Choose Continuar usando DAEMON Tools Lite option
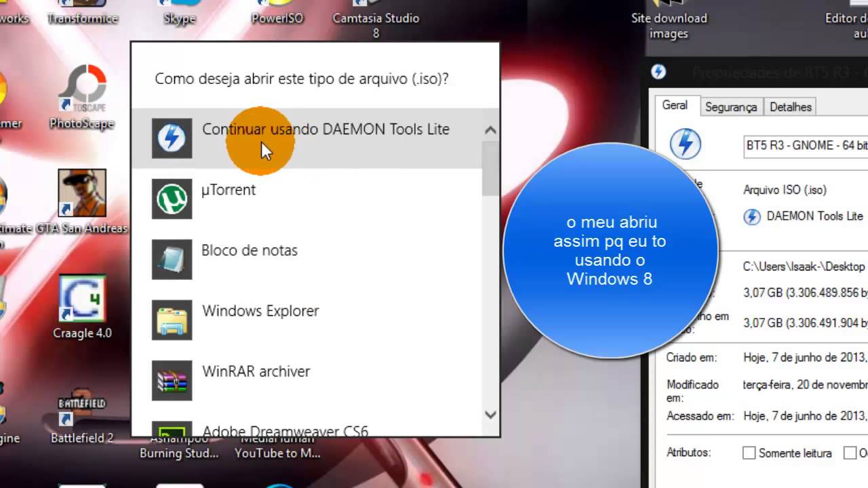Viewport: 868px width, 488px height. coord(307,138)
